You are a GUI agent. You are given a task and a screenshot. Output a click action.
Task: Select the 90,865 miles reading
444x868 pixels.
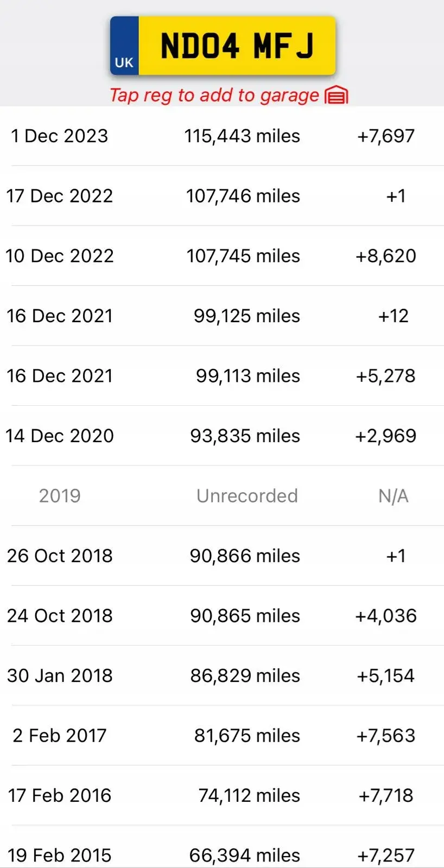pyautogui.click(x=245, y=616)
